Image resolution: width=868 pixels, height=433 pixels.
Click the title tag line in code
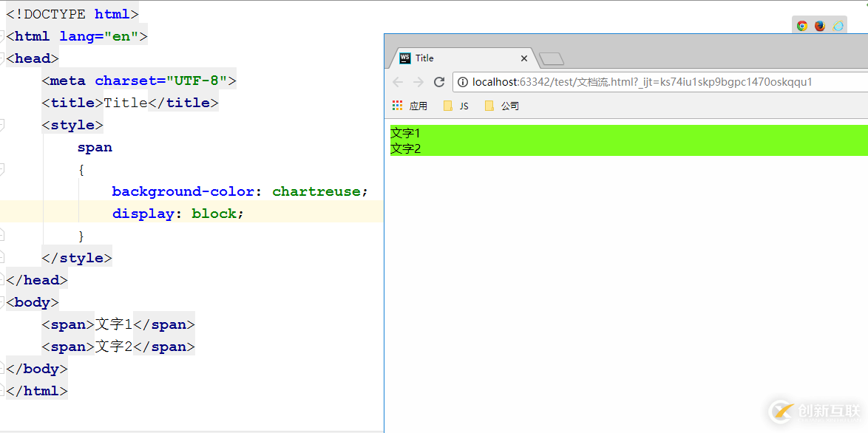pos(130,103)
